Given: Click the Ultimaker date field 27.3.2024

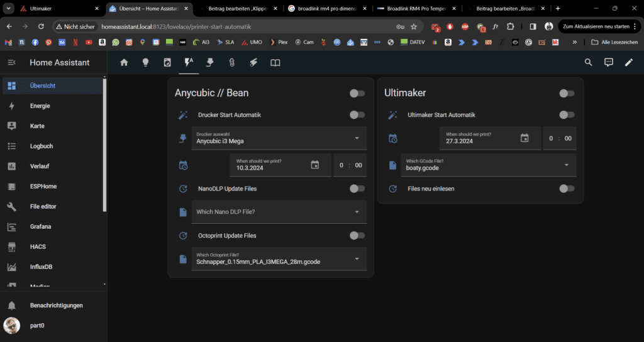Looking at the screenshot, I should (491, 138).
